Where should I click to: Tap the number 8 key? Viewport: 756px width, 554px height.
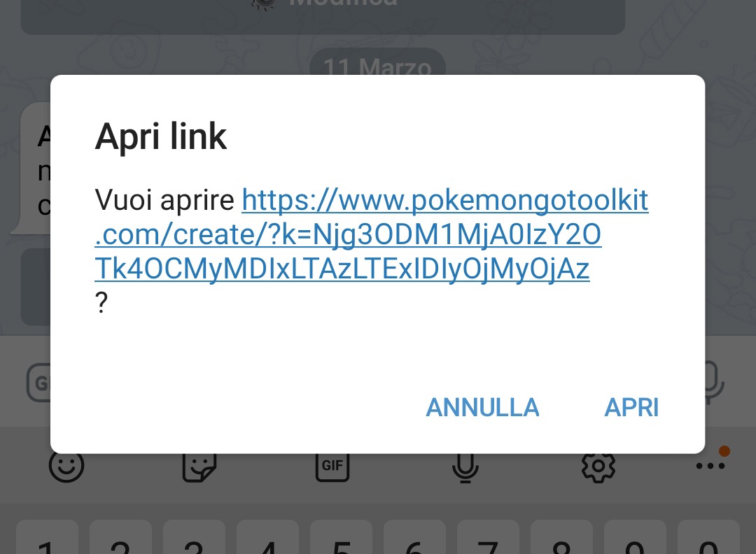[561, 537]
